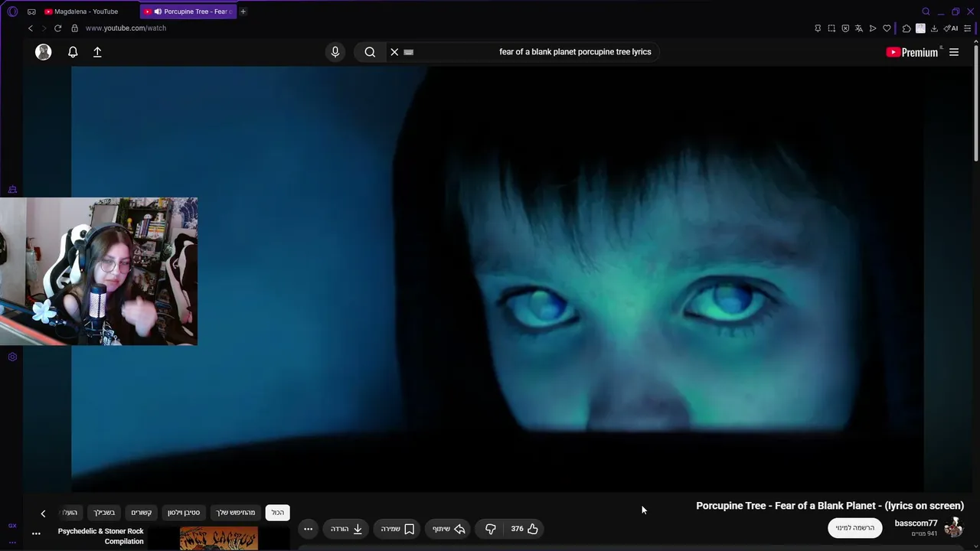Open options for Psychedelic & Stoner Rock video
Viewport: 980px width, 551px height.
pos(36,533)
